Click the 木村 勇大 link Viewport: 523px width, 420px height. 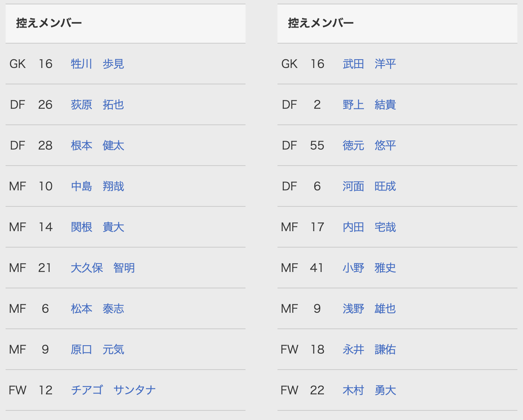pyautogui.click(x=369, y=390)
